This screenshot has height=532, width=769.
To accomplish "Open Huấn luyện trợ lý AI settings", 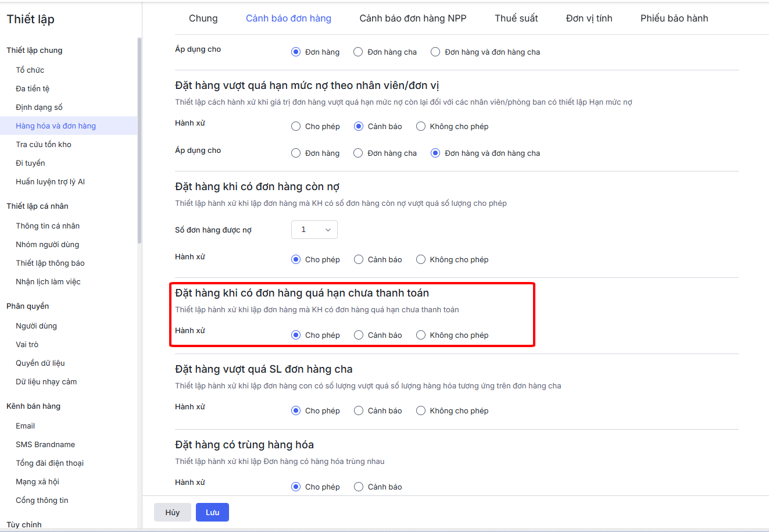I will coord(50,181).
